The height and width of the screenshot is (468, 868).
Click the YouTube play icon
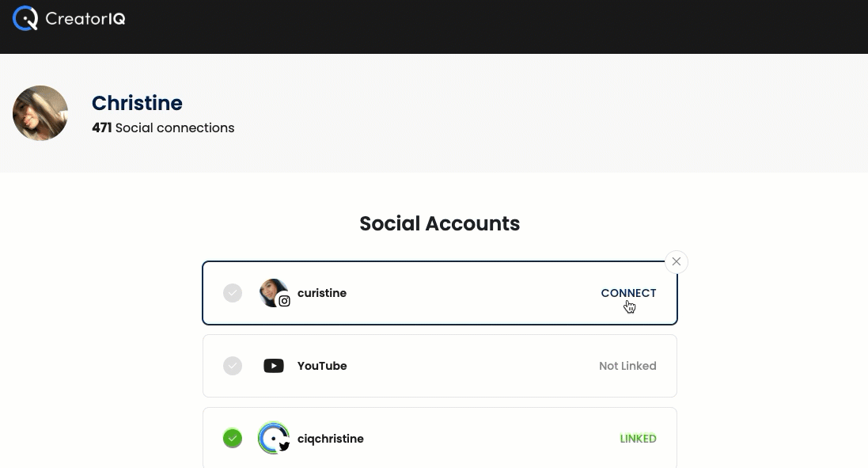point(274,366)
